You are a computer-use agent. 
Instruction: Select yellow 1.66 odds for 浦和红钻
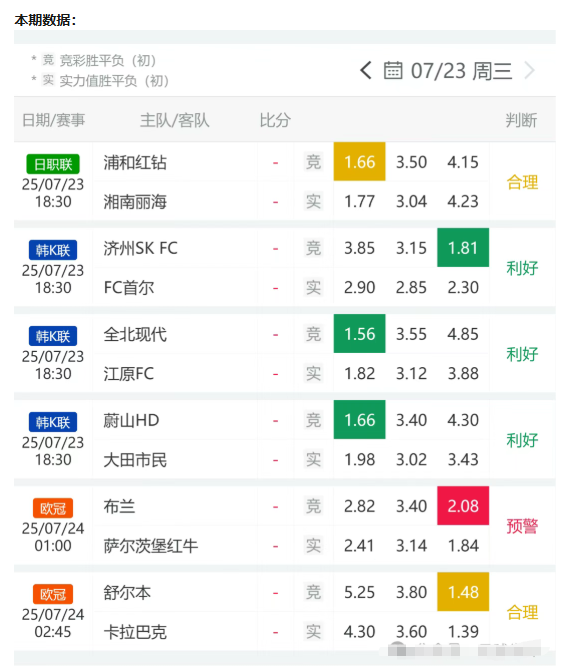pyautogui.click(x=359, y=162)
